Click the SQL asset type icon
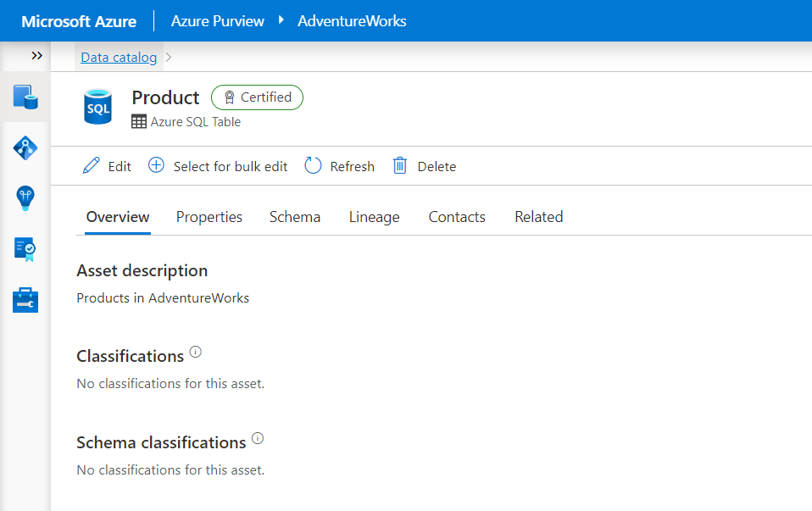The height and width of the screenshot is (511, 812). click(x=97, y=107)
